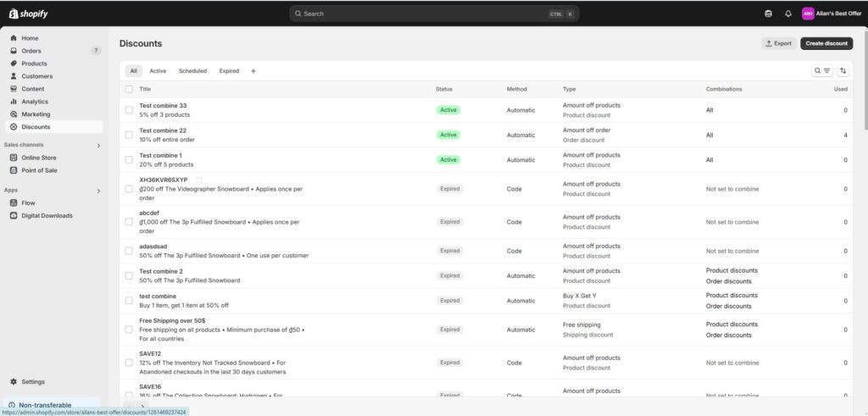Switch to the Expired tab
The height and width of the screenshot is (416, 868).
[229, 71]
